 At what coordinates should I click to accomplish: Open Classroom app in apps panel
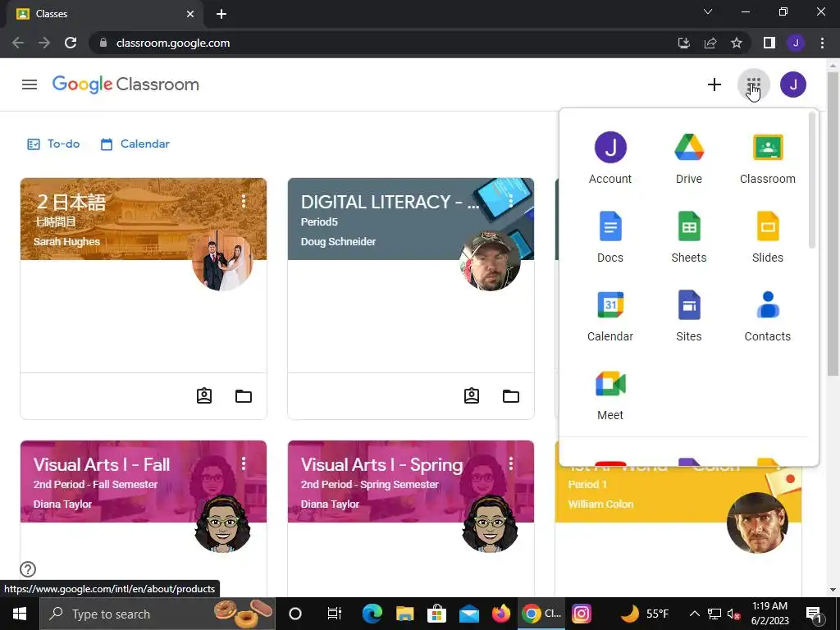[768, 158]
